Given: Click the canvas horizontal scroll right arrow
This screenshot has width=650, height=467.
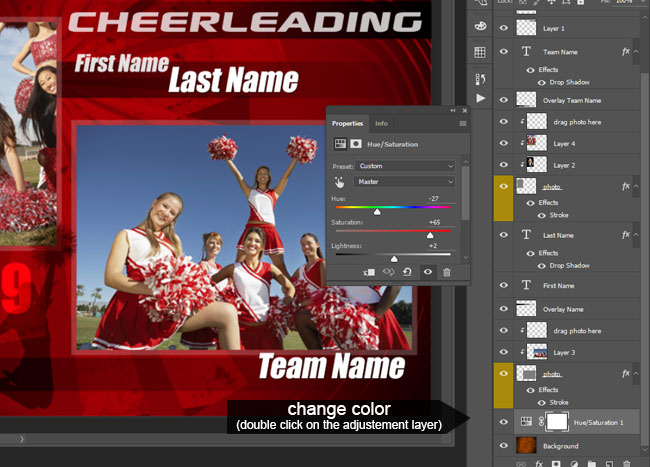Looking at the screenshot, I should pyautogui.click(x=22, y=439).
